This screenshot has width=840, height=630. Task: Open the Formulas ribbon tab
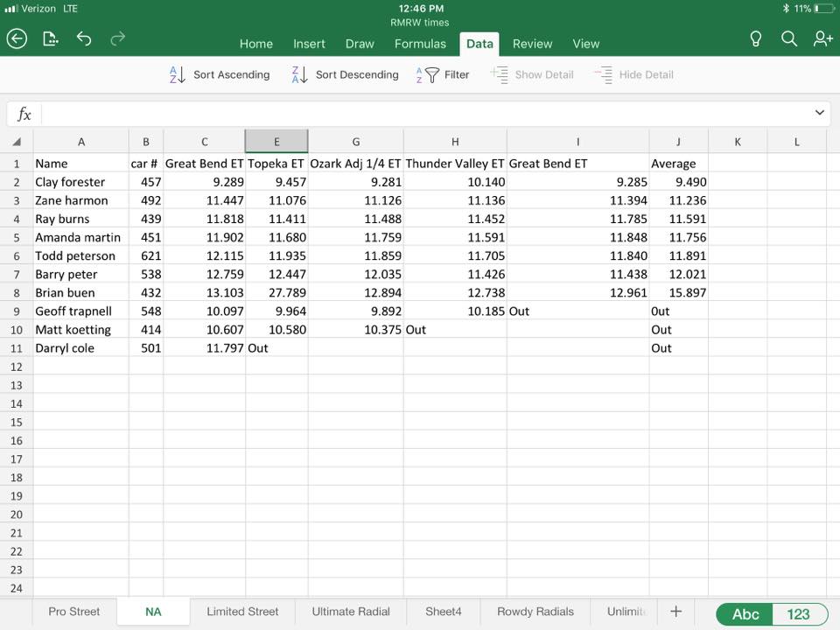pyautogui.click(x=420, y=44)
